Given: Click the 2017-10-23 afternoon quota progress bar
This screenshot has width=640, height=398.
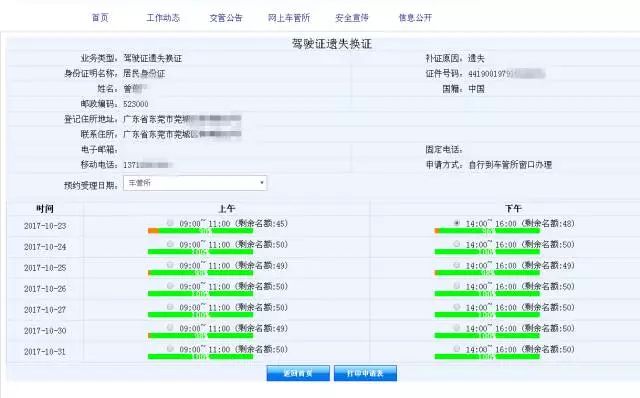Looking at the screenshot, I should 487,231.
